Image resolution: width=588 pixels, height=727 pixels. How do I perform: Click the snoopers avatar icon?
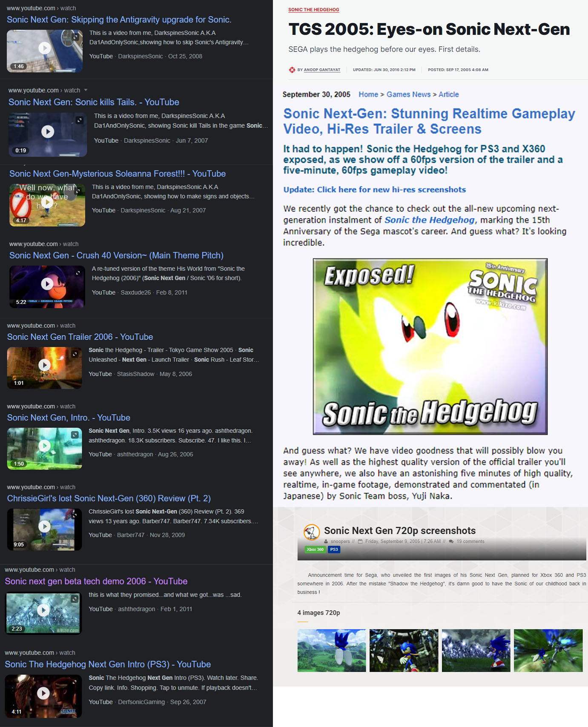(312, 532)
